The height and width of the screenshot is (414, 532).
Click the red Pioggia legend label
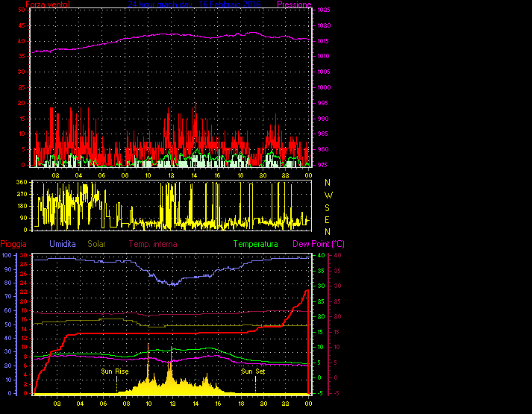coord(15,244)
